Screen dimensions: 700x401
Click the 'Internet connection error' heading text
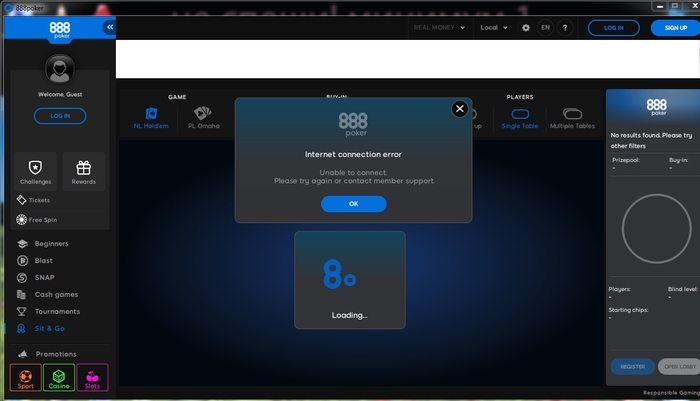353,155
